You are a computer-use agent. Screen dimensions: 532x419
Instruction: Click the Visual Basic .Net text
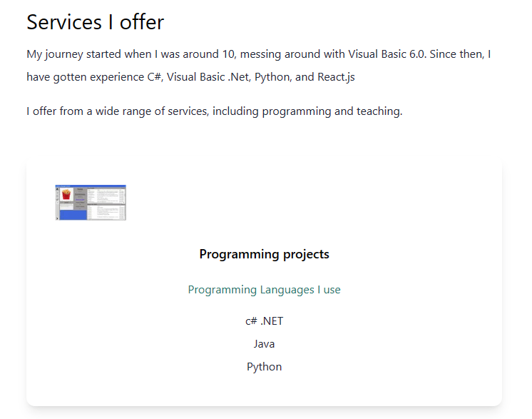(208, 77)
